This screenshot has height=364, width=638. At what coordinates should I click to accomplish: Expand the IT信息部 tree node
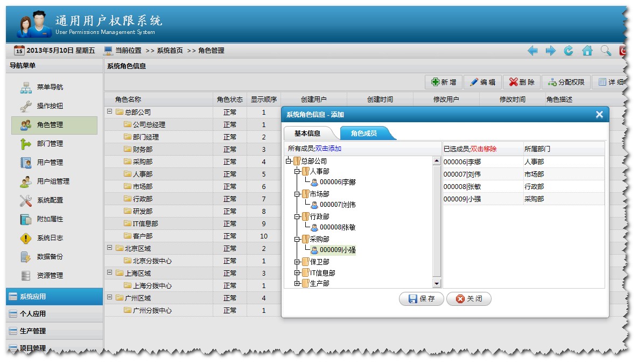297,271
